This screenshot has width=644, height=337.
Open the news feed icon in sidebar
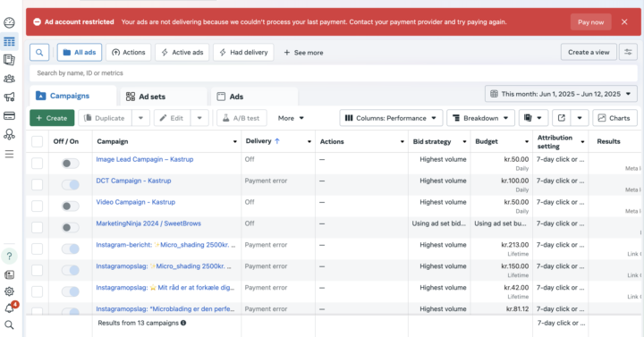point(9,274)
